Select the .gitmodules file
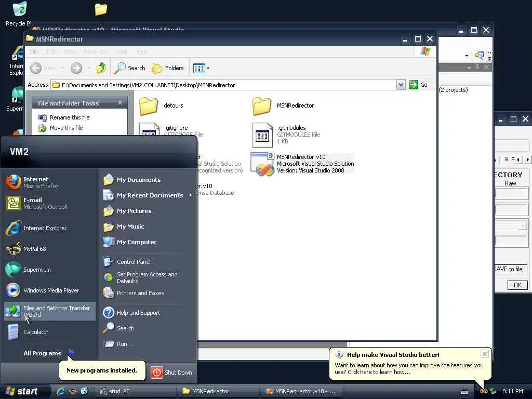This screenshot has width=532, height=399. (x=287, y=135)
